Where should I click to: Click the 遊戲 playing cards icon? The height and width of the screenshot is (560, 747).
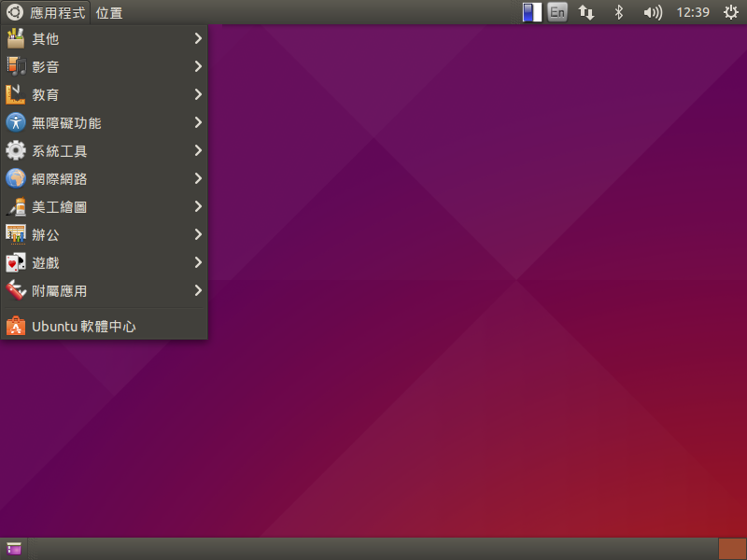pos(16,263)
